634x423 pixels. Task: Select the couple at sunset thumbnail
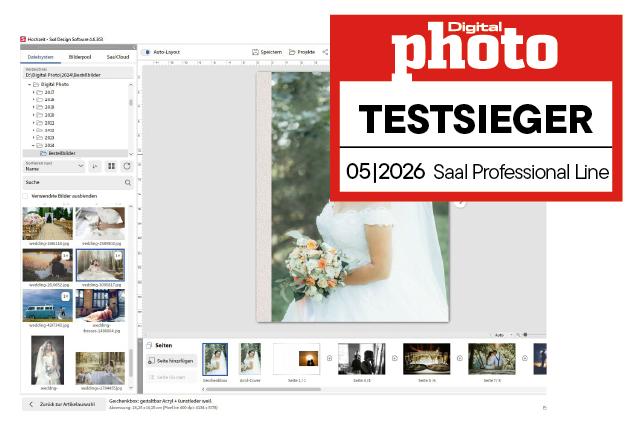(48, 265)
